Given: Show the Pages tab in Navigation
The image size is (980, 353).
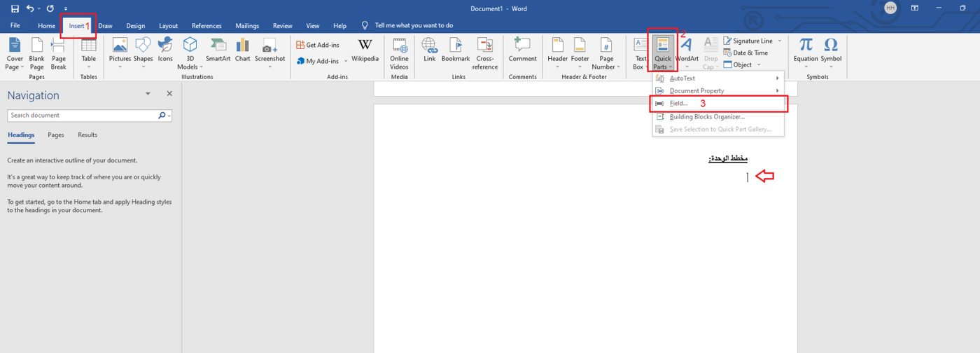Looking at the screenshot, I should click(56, 135).
